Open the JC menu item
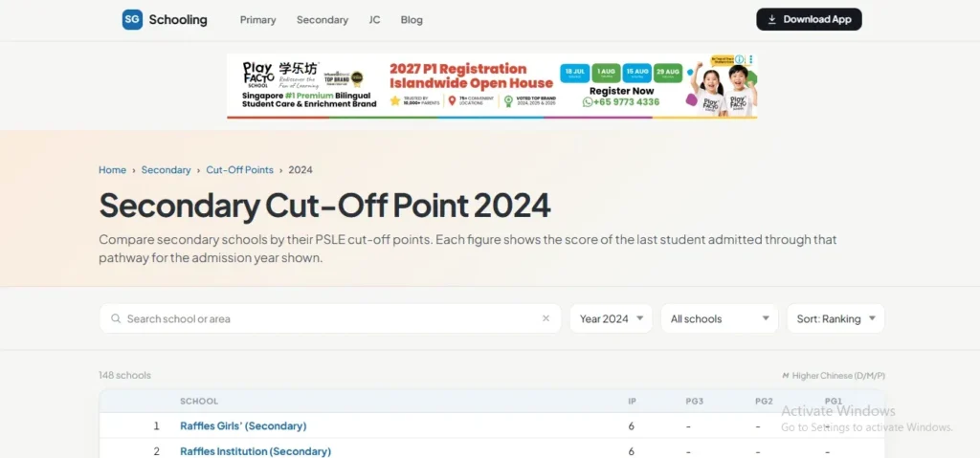 click(374, 20)
